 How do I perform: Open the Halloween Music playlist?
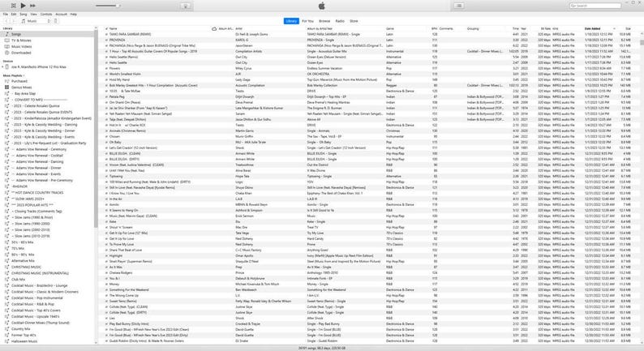click(24, 341)
